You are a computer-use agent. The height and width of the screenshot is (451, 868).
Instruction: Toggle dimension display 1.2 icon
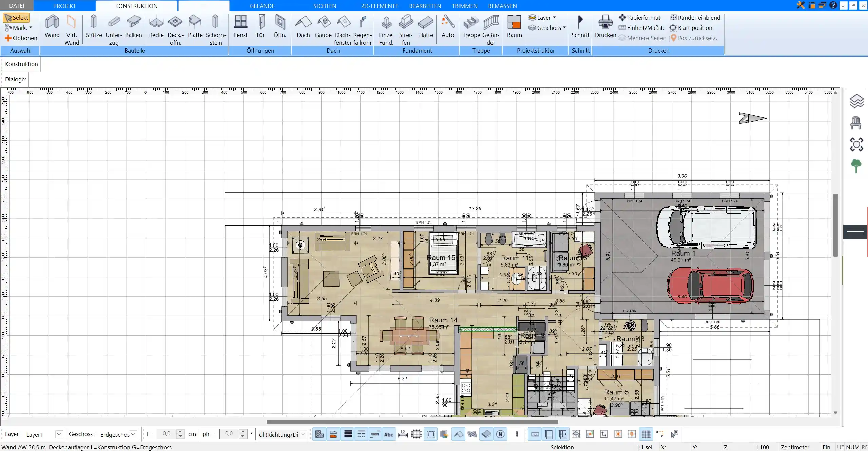[403, 434]
